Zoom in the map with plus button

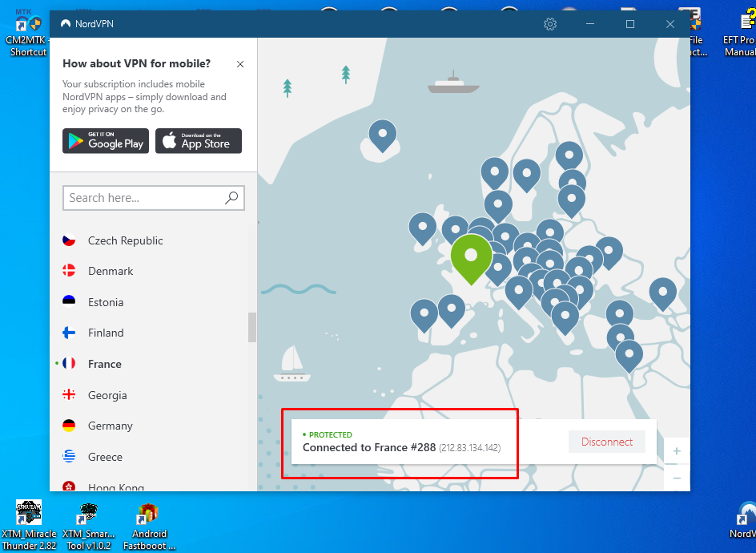[677, 450]
